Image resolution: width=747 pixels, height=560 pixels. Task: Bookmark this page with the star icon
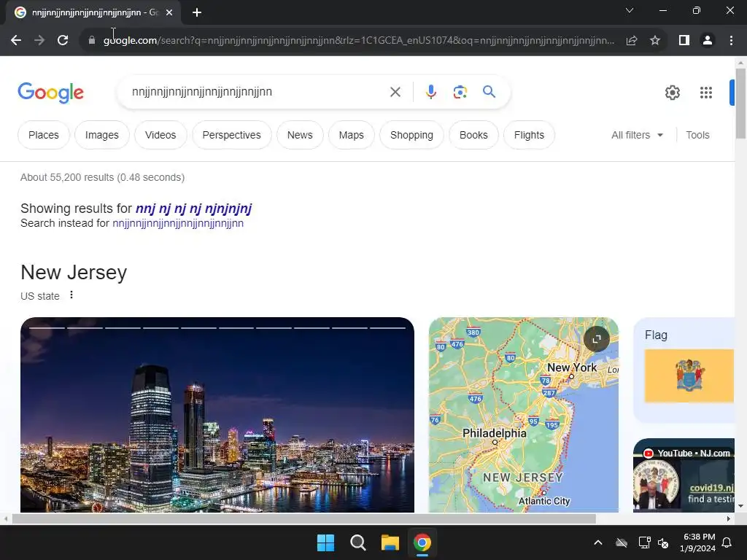[655, 41]
